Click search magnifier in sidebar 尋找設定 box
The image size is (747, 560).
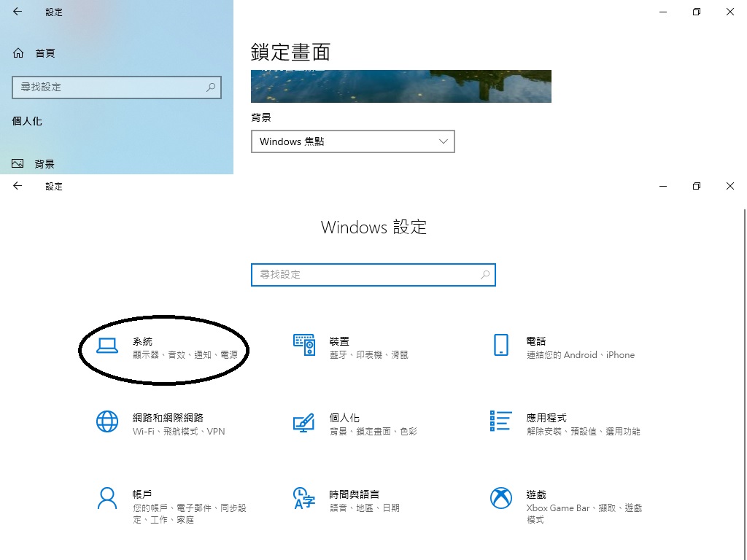point(211,87)
